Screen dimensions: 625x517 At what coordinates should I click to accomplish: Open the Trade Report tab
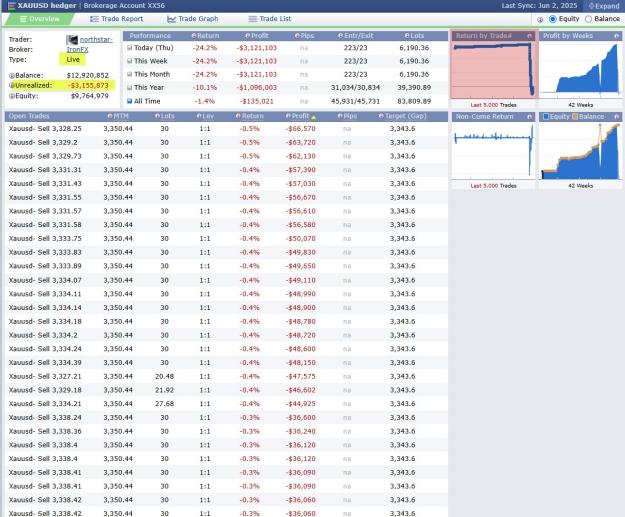[116, 19]
